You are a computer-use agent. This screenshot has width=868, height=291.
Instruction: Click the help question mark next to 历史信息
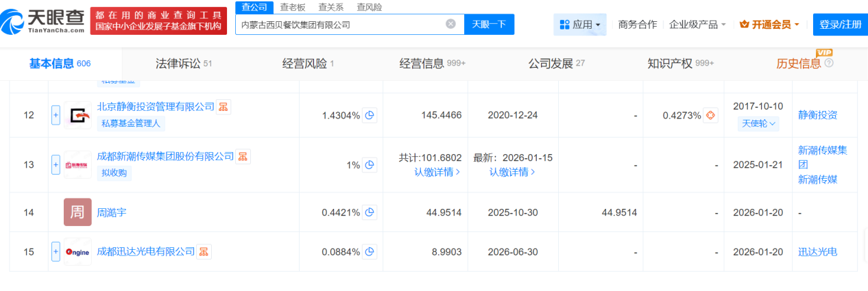pos(829,64)
